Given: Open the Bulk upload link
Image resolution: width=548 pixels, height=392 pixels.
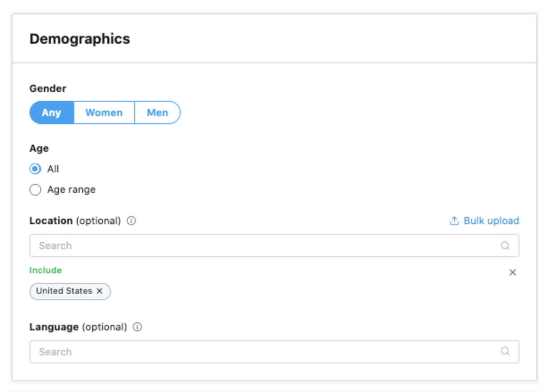Looking at the screenshot, I should (491, 221).
